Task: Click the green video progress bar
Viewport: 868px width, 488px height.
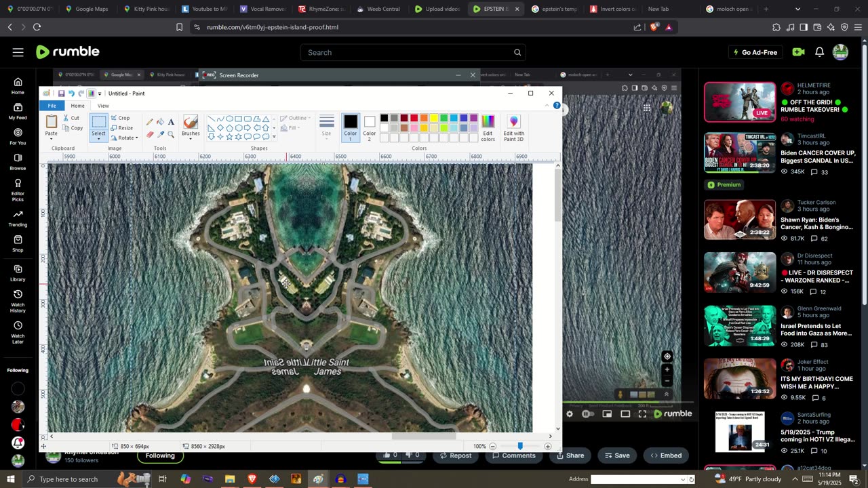Action: (x=610, y=403)
